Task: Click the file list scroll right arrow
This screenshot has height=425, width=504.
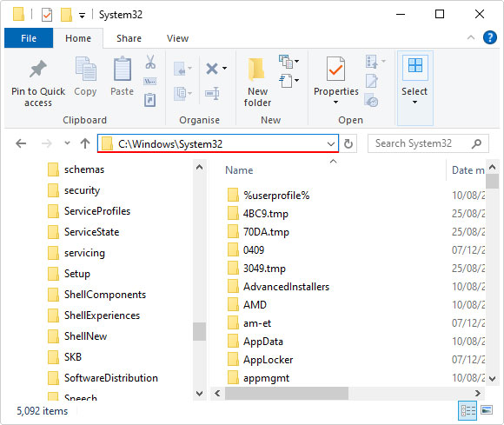Action: point(478,393)
